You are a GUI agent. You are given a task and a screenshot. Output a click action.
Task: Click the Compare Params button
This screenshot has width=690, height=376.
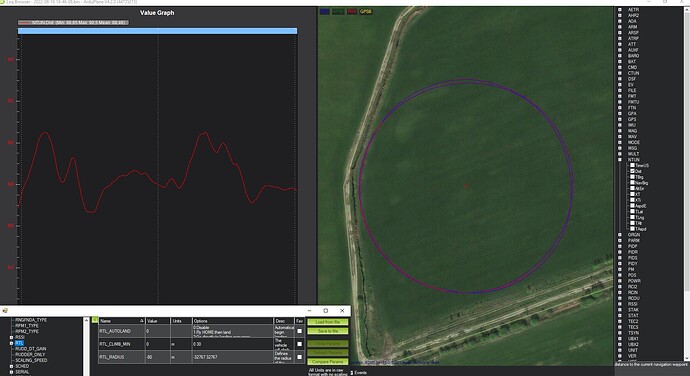click(x=328, y=361)
